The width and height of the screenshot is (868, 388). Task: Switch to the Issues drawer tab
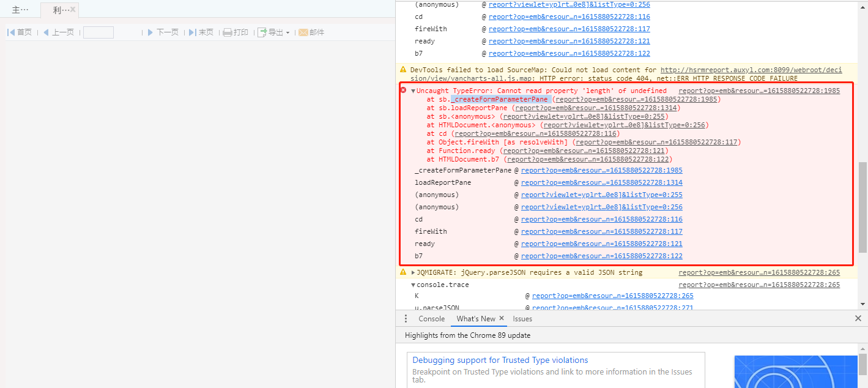click(x=522, y=319)
